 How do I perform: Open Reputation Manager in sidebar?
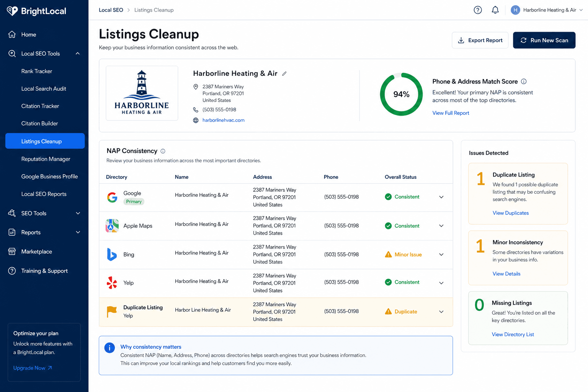tap(46, 159)
